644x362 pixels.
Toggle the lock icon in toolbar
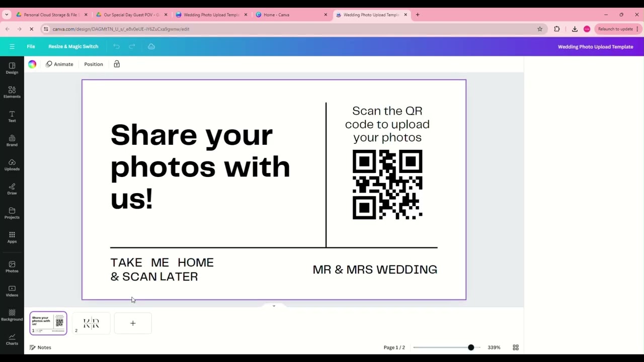point(117,64)
